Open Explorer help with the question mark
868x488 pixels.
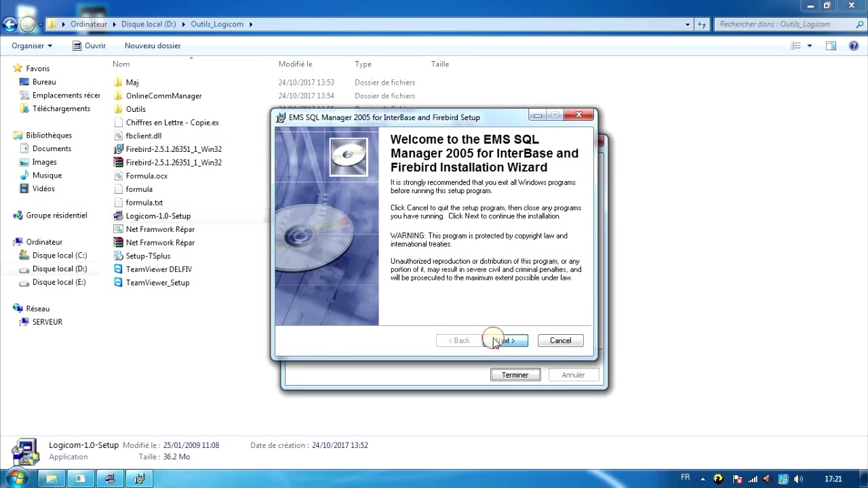point(854,45)
